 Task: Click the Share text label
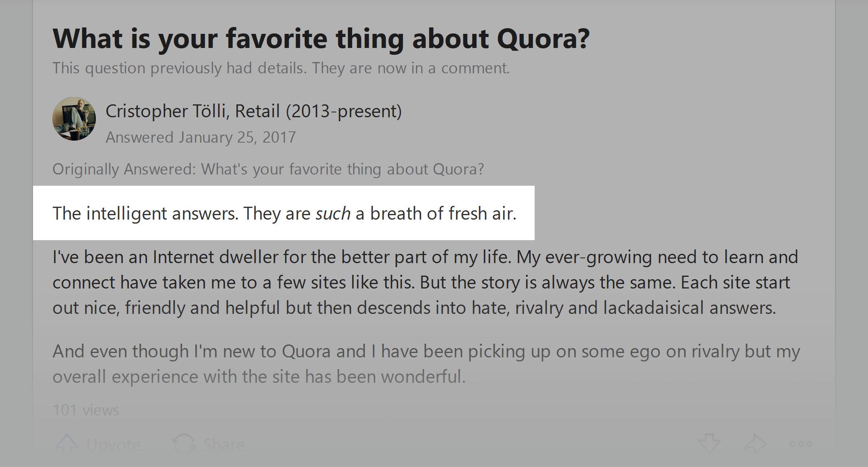224,445
